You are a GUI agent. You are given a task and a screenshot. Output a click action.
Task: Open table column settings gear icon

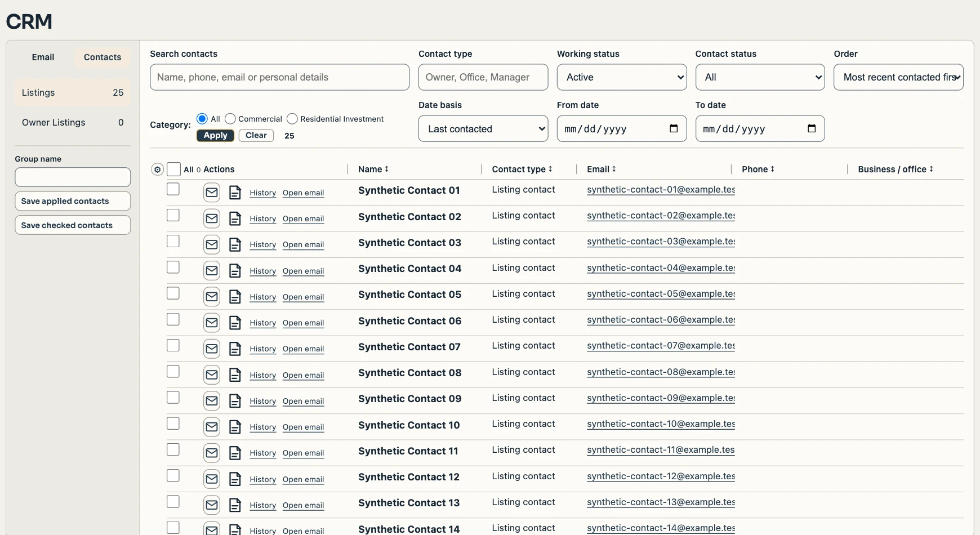coord(158,170)
